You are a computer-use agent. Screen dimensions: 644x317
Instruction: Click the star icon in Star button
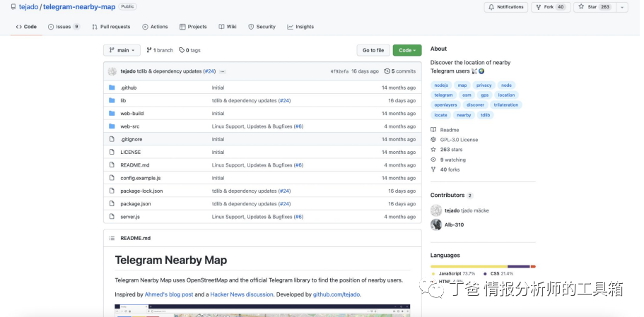tap(581, 7)
